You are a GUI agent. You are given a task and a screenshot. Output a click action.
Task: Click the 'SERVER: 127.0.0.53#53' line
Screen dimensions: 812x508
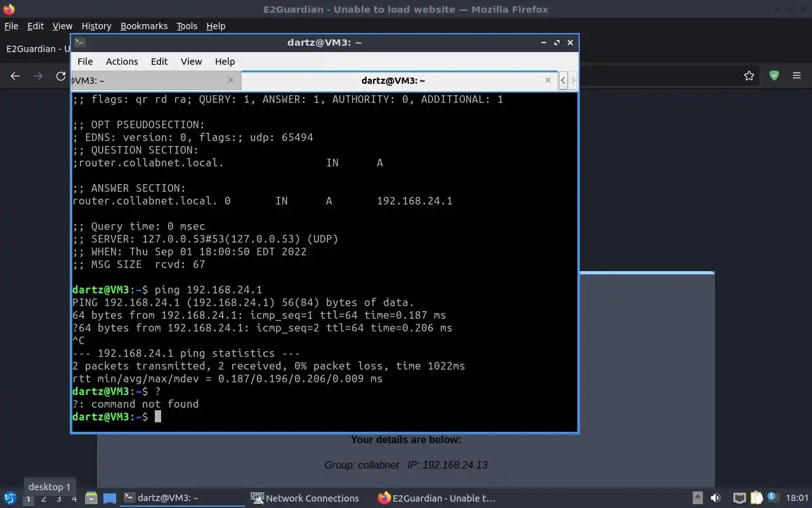pyautogui.click(x=206, y=239)
